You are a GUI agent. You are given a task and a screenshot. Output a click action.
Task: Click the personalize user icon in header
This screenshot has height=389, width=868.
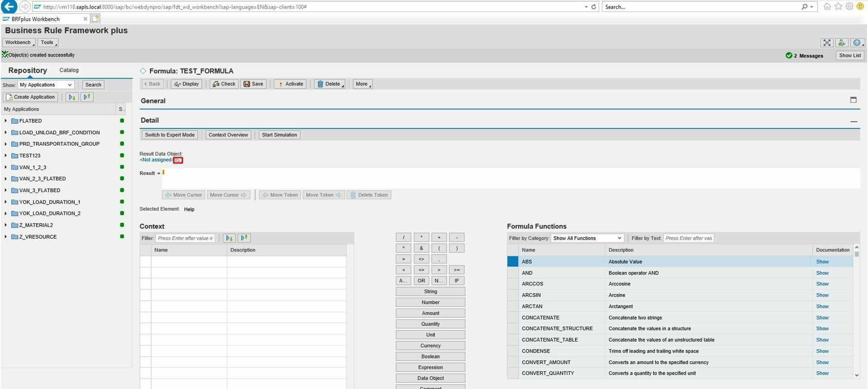click(x=842, y=43)
